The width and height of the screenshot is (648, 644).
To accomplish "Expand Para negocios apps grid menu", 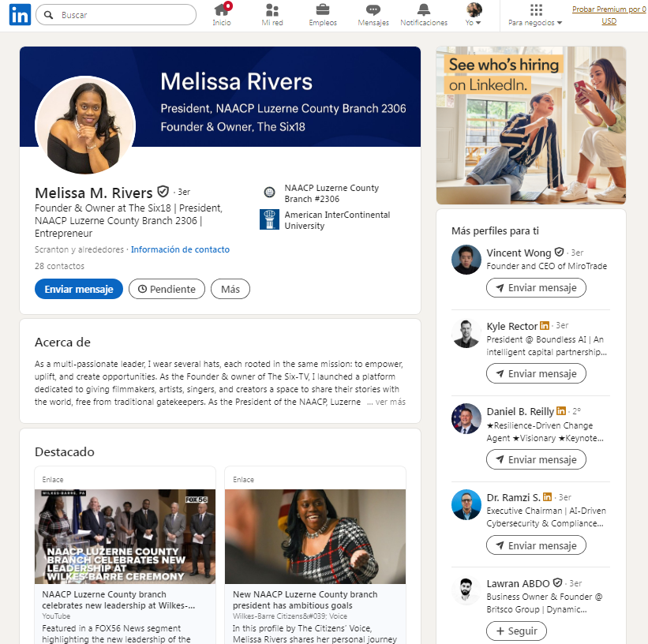I will pos(536,14).
